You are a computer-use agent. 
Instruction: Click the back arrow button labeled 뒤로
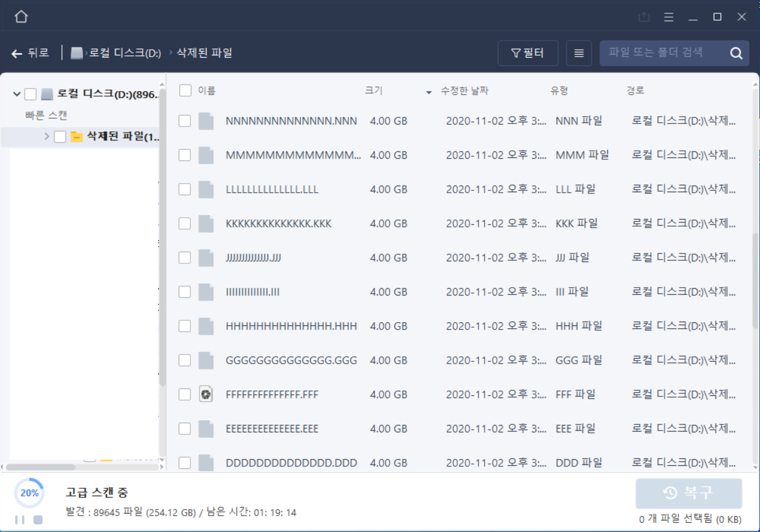click(x=30, y=53)
